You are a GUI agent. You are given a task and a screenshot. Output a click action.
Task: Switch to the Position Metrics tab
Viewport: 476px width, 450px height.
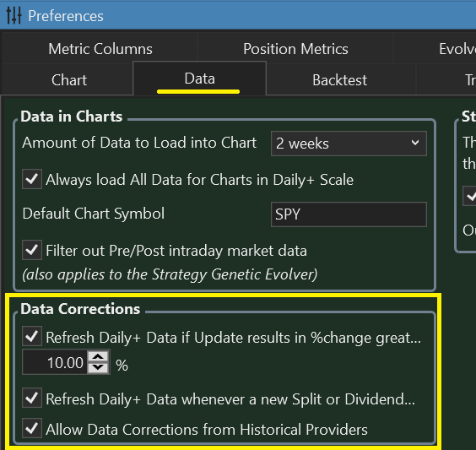295,49
